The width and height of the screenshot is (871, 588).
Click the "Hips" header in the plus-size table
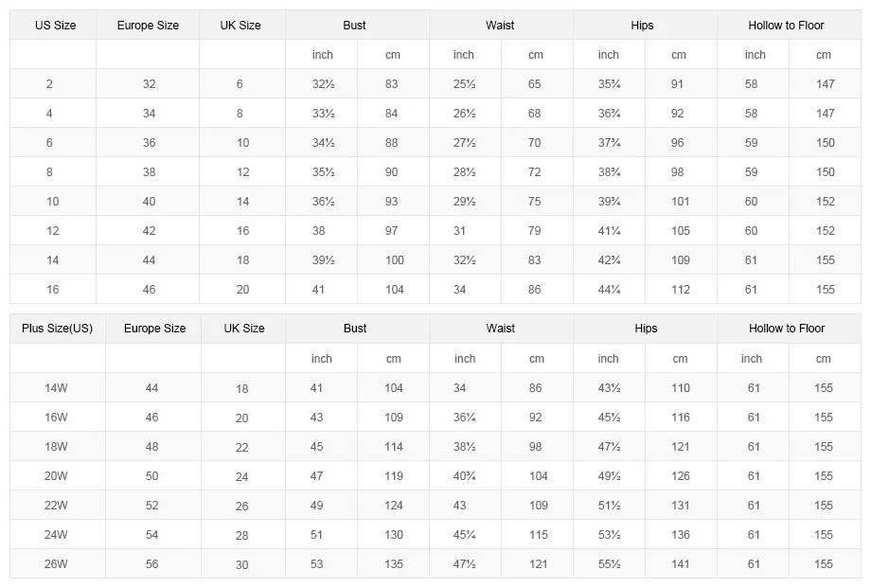pyautogui.click(x=646, y=329)
